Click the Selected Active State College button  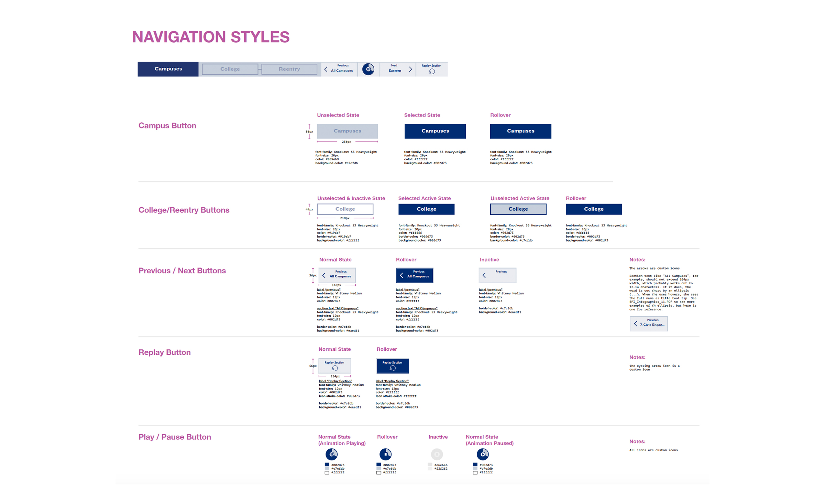point(426,209)
